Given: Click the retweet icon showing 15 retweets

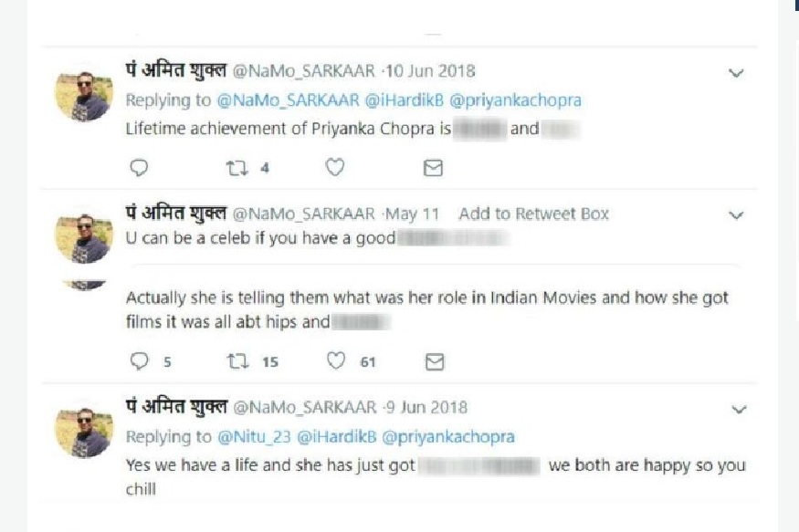Looking at the screenshot, I should click(237, 361).
